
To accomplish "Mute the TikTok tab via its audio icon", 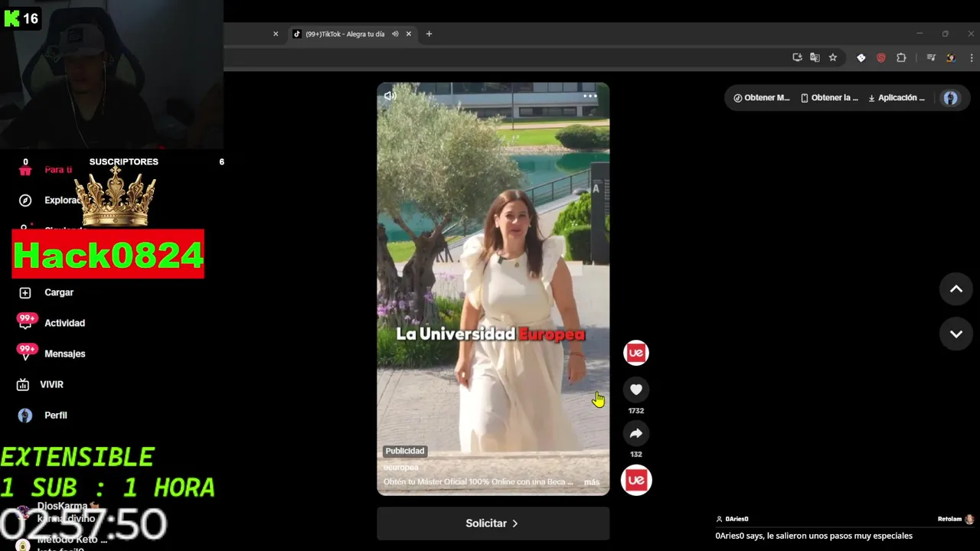I will click(x=395, y=34).
